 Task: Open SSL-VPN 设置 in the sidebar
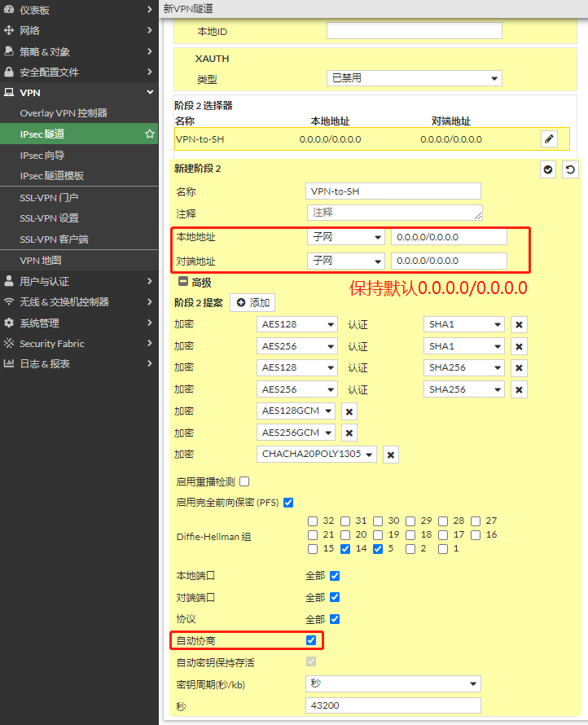pyautogui.click(x=50, y=218)
